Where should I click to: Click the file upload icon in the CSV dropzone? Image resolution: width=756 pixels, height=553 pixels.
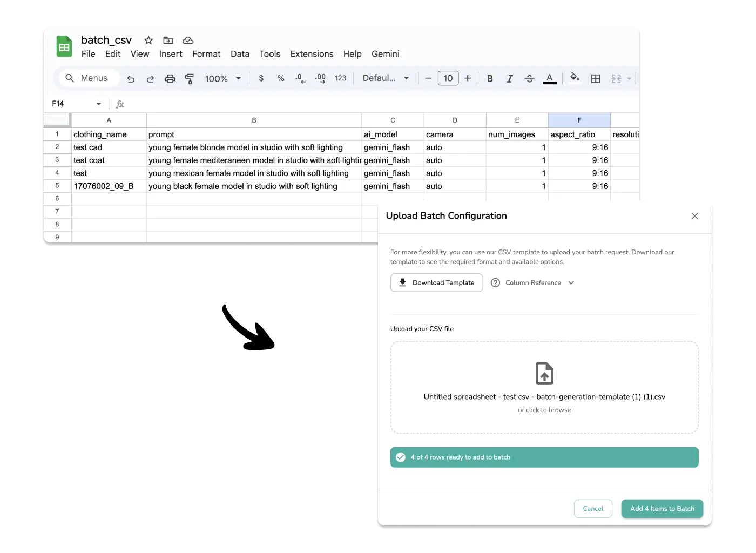point(544,373)
